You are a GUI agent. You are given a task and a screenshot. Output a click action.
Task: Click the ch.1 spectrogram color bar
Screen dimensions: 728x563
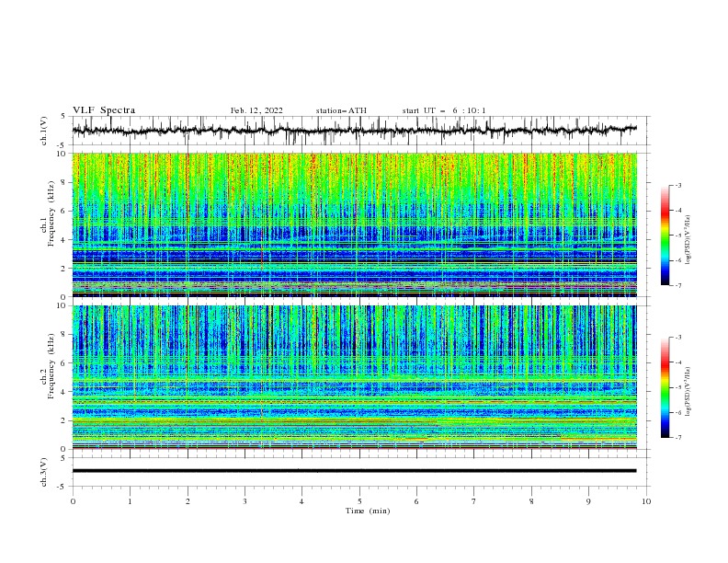665,236
